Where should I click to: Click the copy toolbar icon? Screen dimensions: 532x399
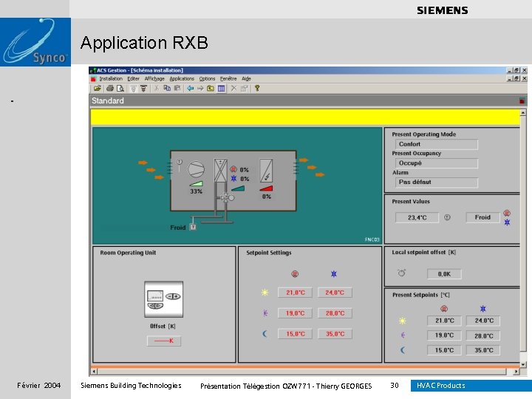click(x=167, y=89)
